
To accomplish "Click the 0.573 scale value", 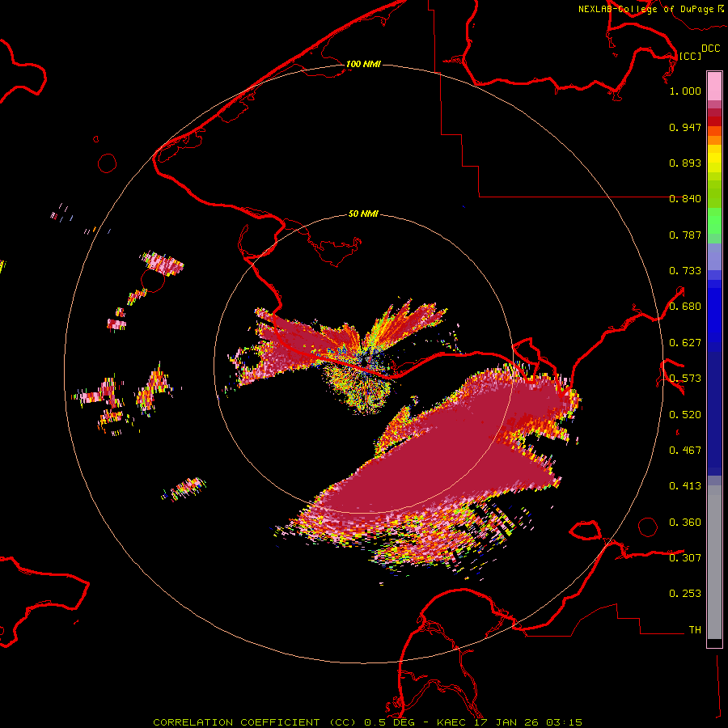I will point(685,379).
